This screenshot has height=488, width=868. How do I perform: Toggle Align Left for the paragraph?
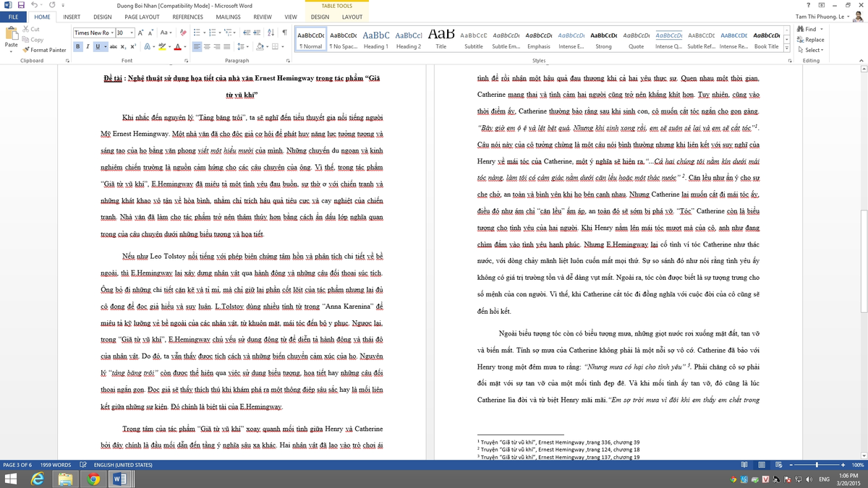point(197,46)
